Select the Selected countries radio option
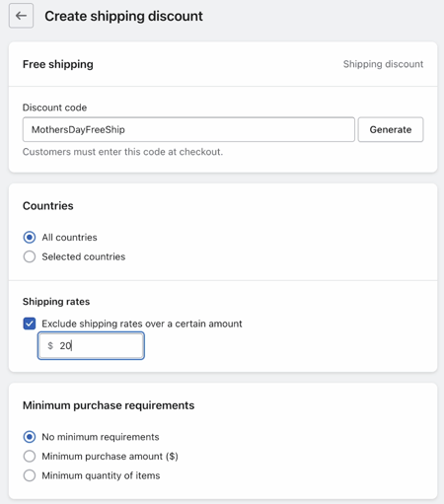 click(30, 256)
